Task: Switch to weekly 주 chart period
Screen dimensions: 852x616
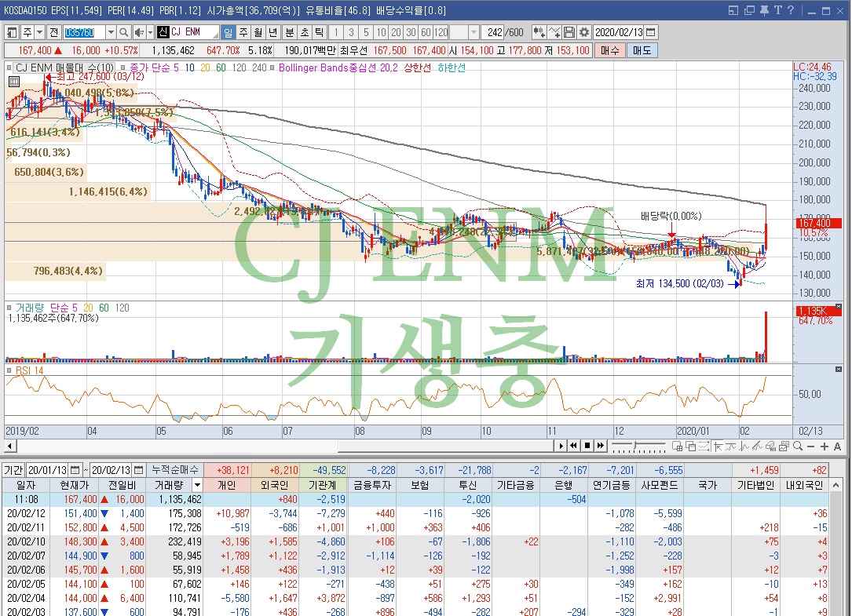Action: pos(243,33)
